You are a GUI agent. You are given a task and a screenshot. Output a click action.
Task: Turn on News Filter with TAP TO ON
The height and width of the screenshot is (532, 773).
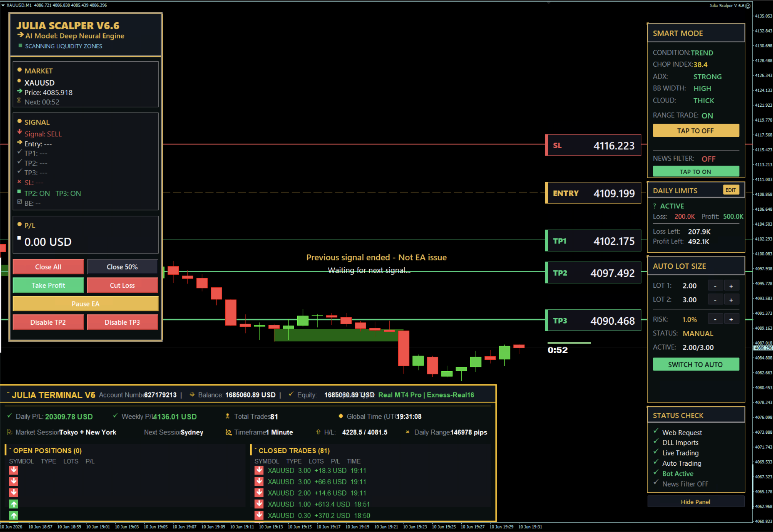(696, 171)
